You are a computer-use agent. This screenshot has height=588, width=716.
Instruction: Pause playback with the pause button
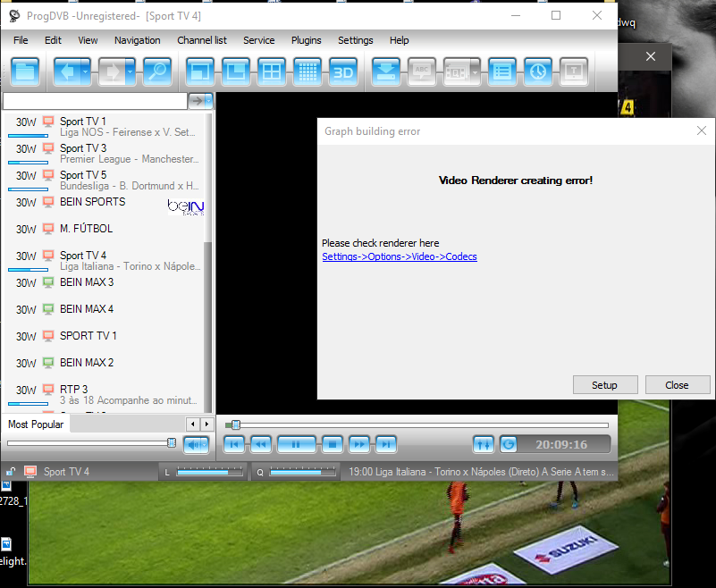click(297, 444)
